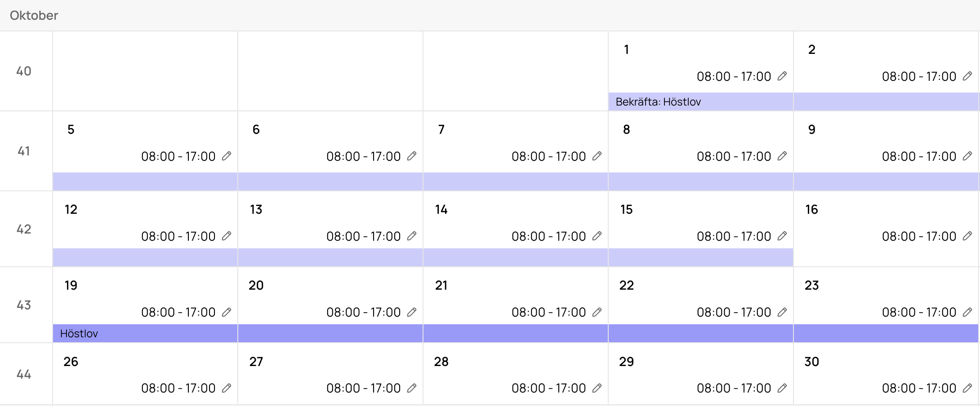
Task: Edit schedule time for October 22
Action: 782,312
